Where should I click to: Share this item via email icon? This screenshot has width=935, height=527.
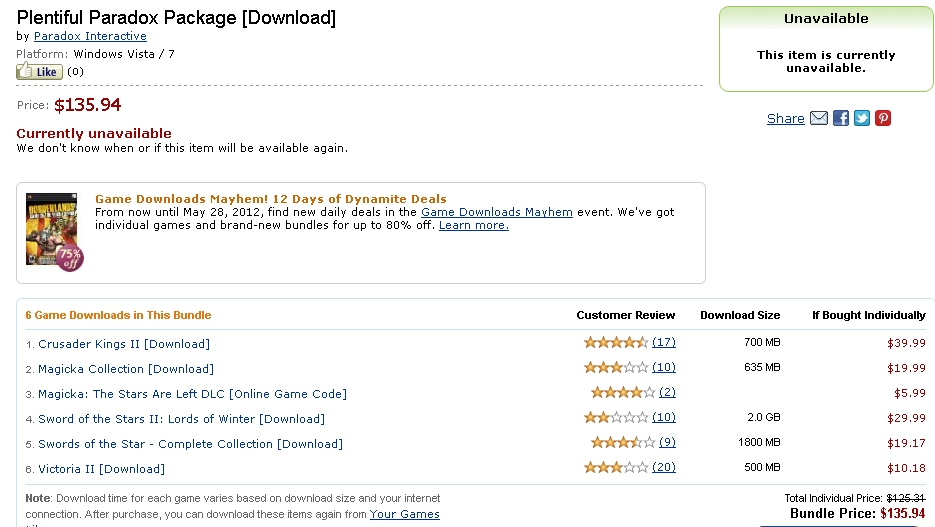coord(819,118)
